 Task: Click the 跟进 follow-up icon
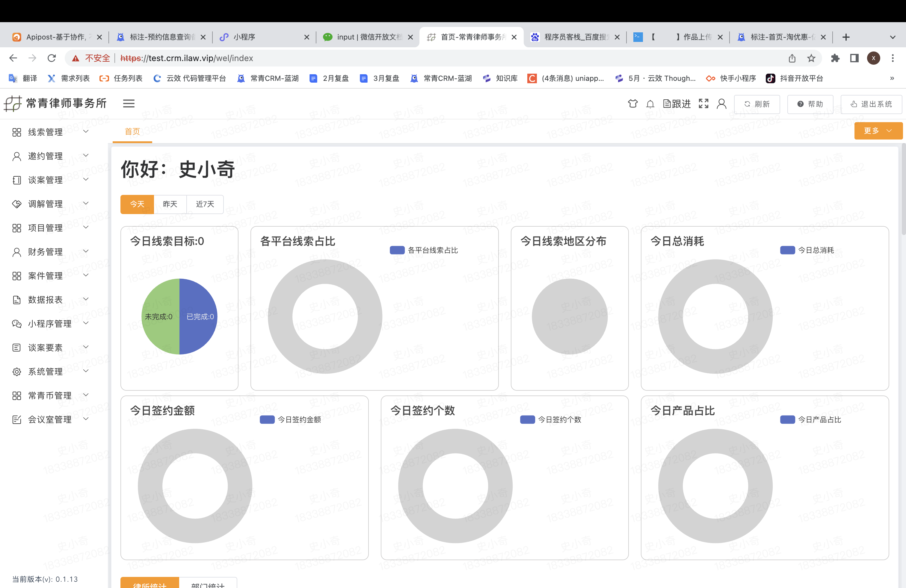(x=677, y=104)
